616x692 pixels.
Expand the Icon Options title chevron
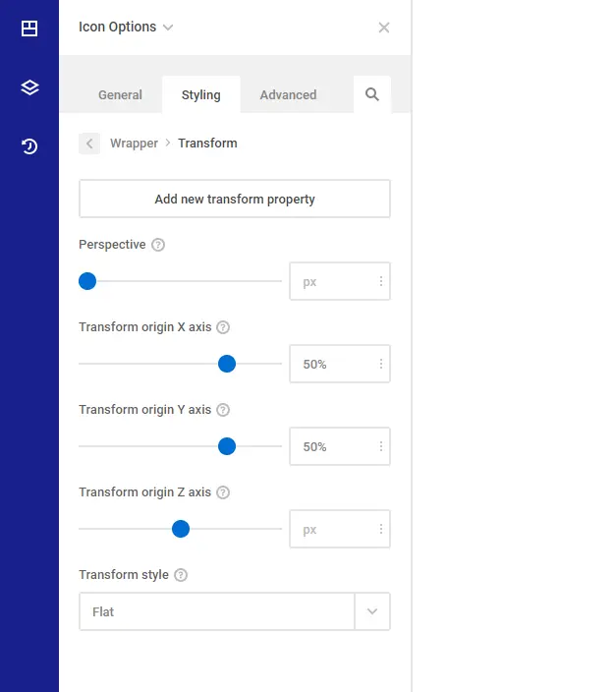[168, 28]
